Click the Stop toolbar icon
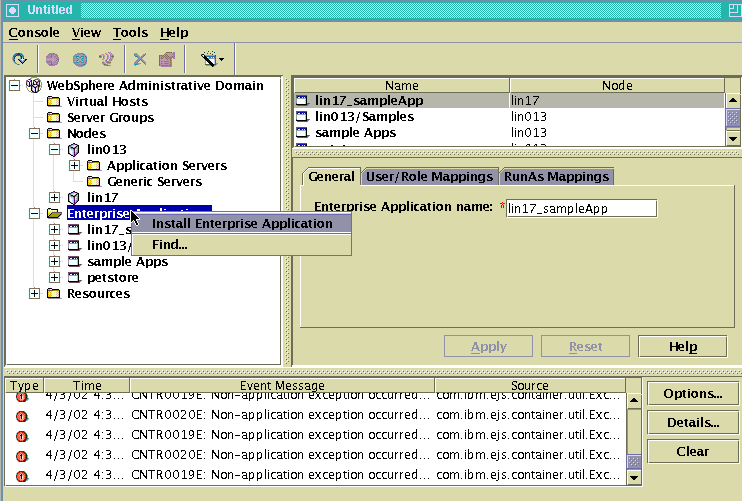 tap(80, 59)
